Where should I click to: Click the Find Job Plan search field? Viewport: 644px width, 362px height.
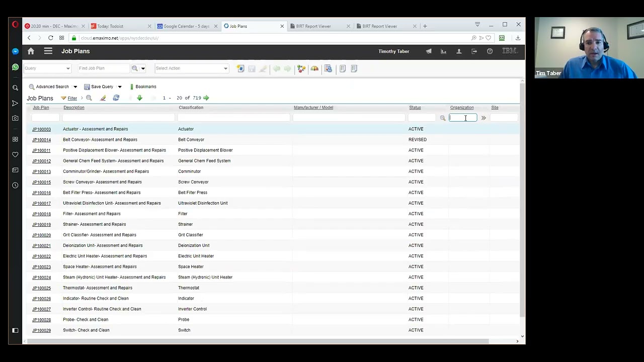(x=104, y=68)
